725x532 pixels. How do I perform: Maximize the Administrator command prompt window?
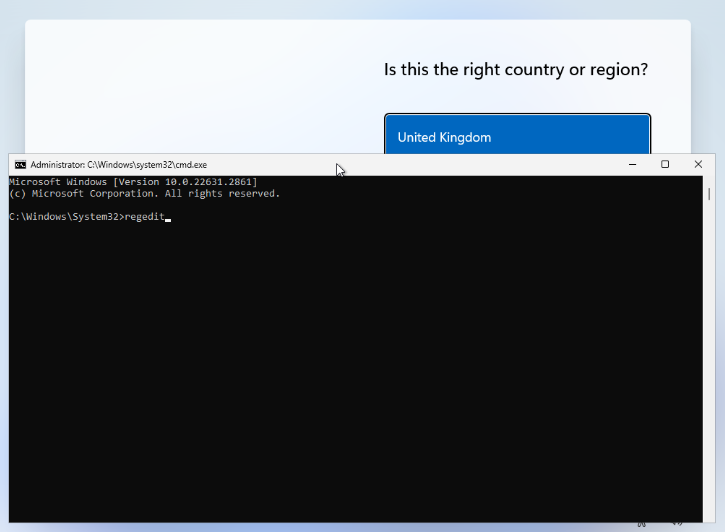coord(665,165)
